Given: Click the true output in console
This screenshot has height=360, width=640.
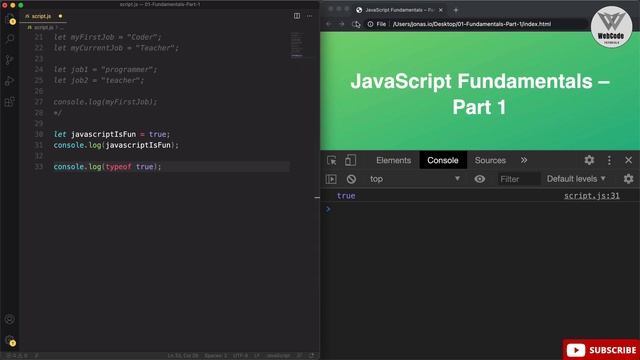Looking at the screenshot, I should click(346, 196).
